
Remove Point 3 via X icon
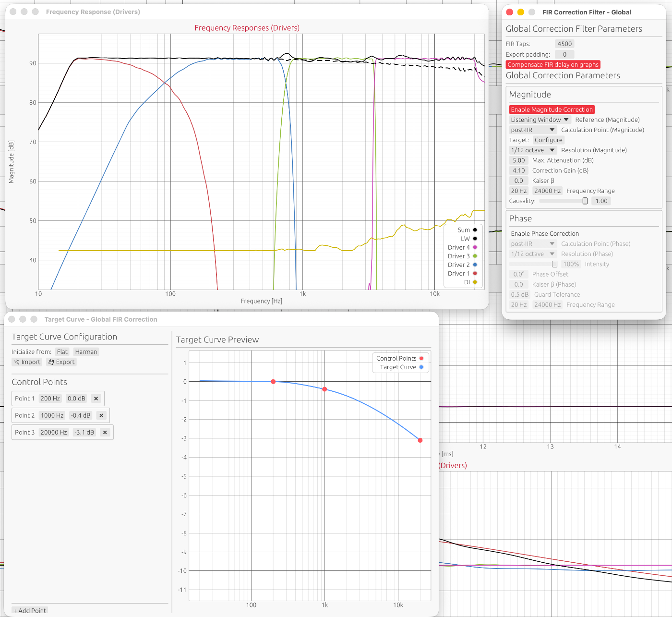click(105, 432)
